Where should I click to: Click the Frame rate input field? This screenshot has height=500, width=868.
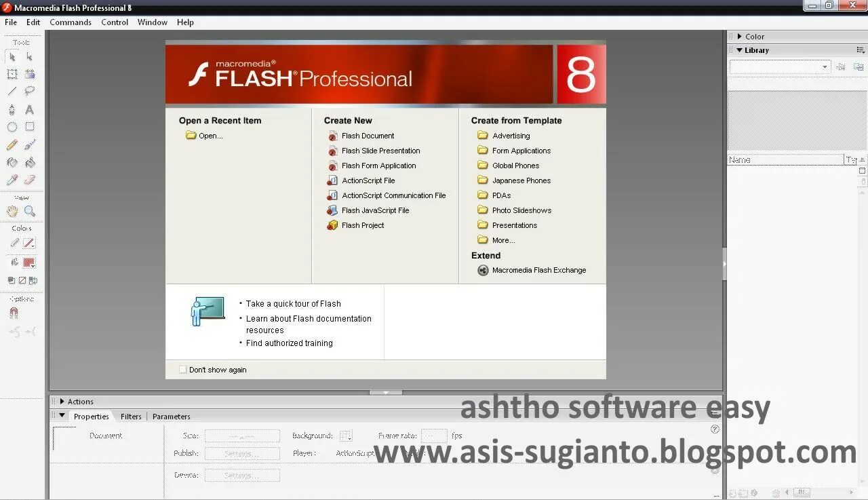tap(434, 436)
